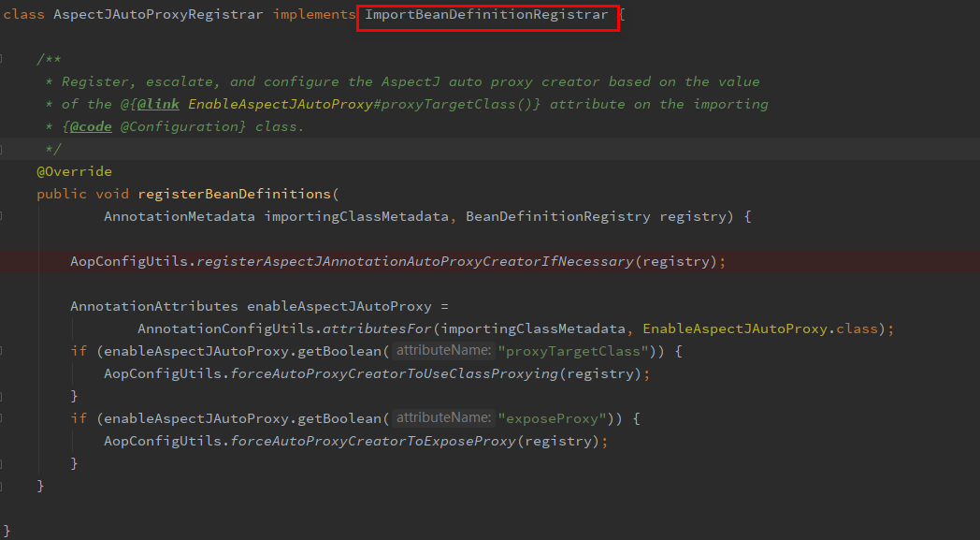Click the AspectJAutoProxyRegistrar class name

coord(158,14)
